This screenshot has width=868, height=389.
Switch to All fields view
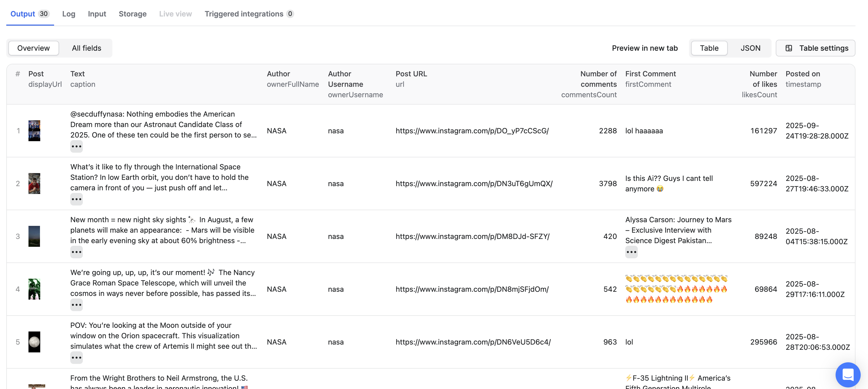pos(86,48)
